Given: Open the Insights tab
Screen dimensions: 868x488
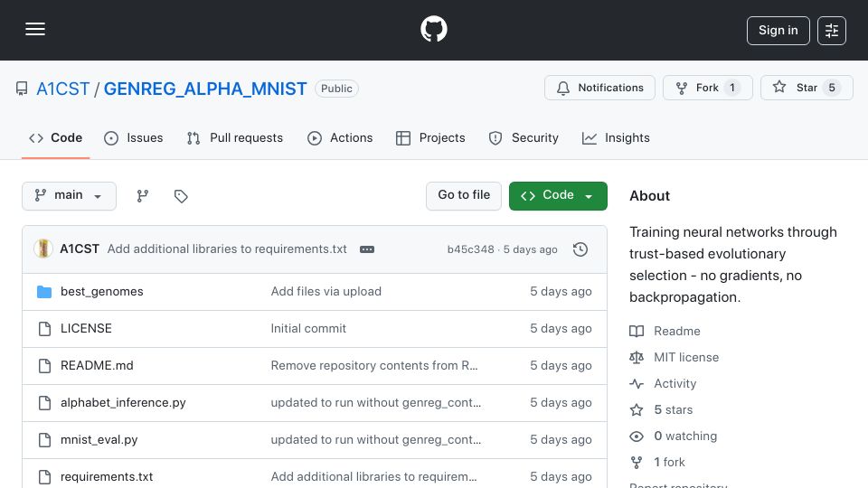Looking at the screenshot, I should pos(616,137).
